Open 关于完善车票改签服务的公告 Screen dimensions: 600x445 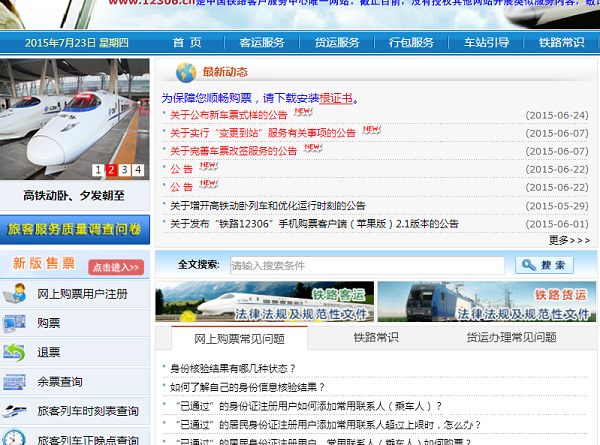(233, 151)
